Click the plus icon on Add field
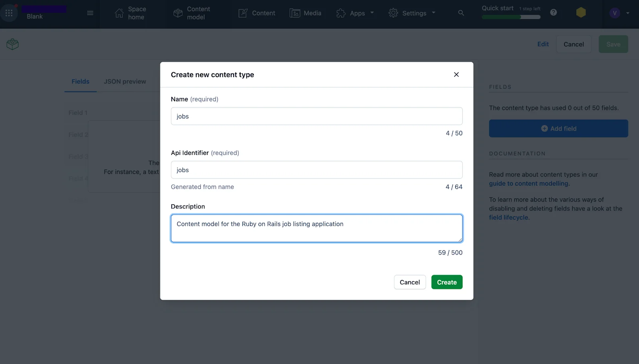The width and height of the screenshot is (639, 364). coord(544,129)
